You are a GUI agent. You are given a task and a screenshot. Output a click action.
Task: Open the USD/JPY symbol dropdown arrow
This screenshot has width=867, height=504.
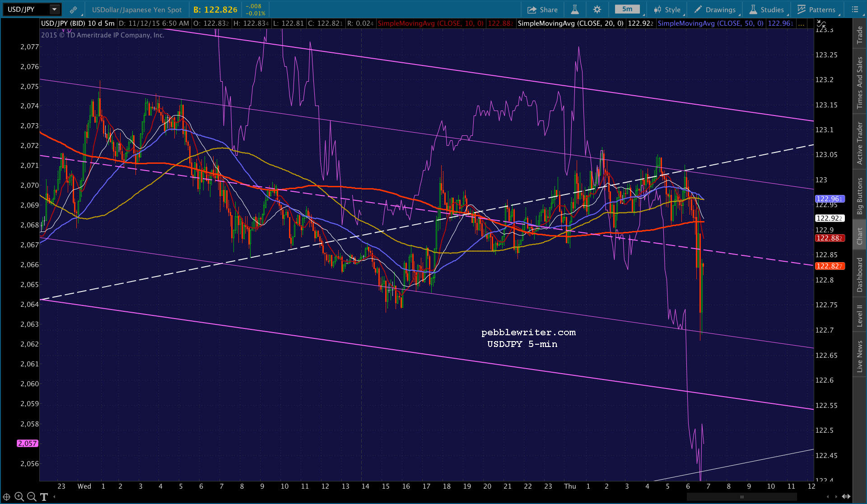(54, 9)
